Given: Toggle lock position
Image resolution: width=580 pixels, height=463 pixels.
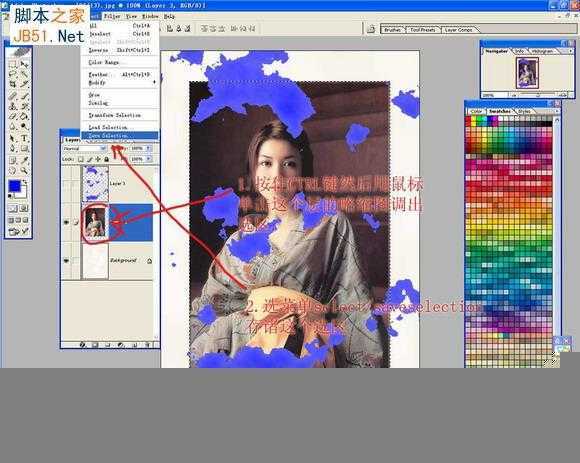Looking at the screenshot, I should pyautogui.click(x=98, y=159).
